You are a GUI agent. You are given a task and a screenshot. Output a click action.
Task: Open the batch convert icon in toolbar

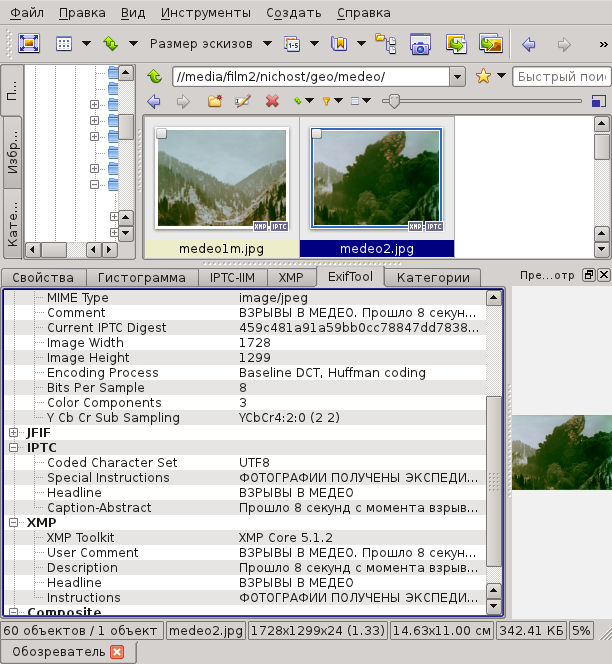coord(491,44)
